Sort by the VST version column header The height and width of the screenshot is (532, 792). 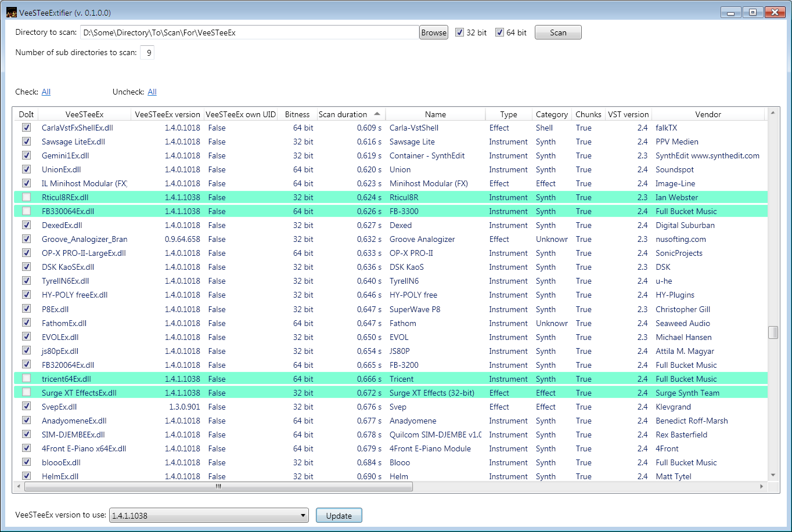[x=628, y=114]
